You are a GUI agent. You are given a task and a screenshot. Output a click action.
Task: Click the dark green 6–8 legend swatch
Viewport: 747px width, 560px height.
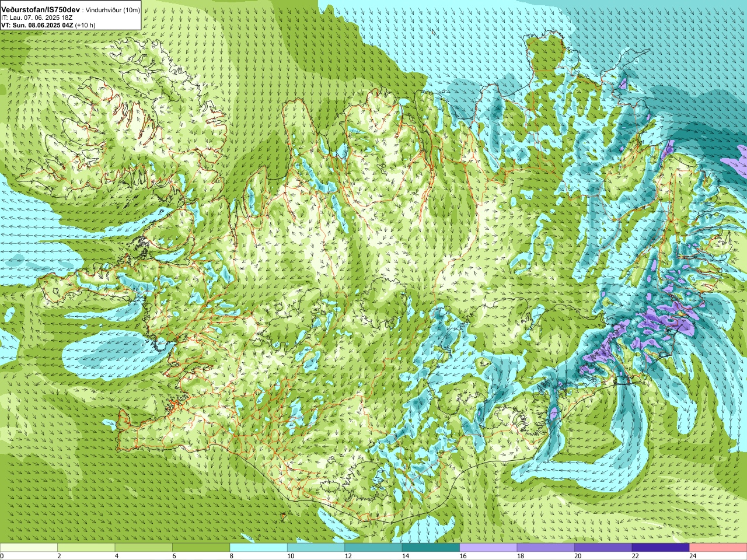(201, 548)
